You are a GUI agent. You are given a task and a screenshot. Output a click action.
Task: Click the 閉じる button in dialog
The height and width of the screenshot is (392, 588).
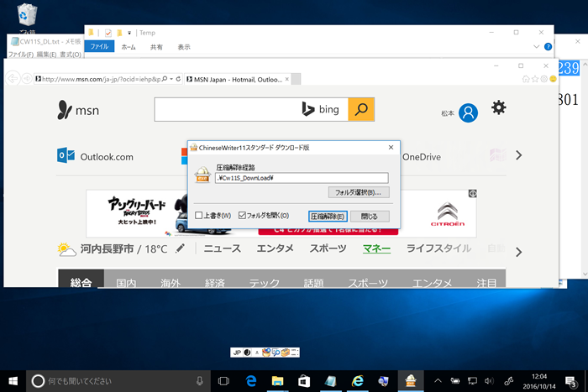[x=370, y=217]
